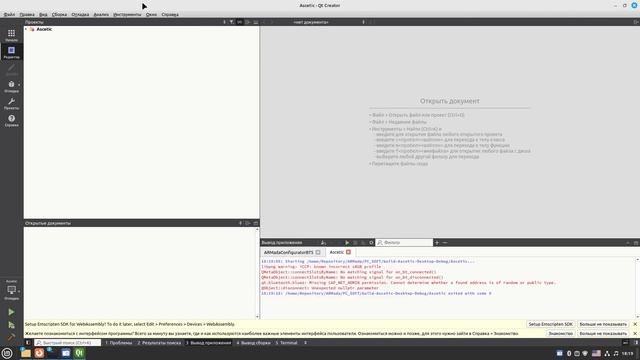Re-run the application from output pane toolbar
This screenshot has height=360, width=640.
click(347, 242)
